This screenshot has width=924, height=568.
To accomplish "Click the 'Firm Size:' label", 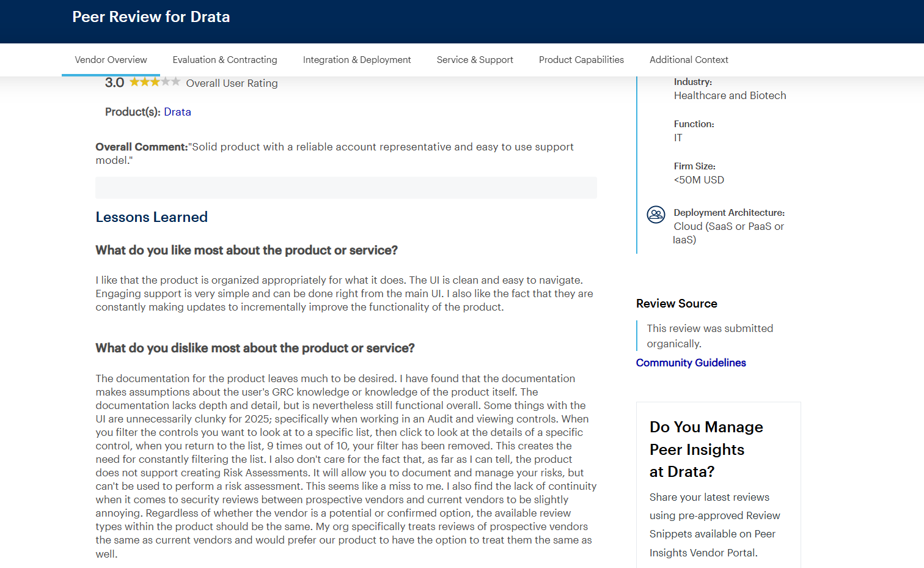I will (694, 166).
